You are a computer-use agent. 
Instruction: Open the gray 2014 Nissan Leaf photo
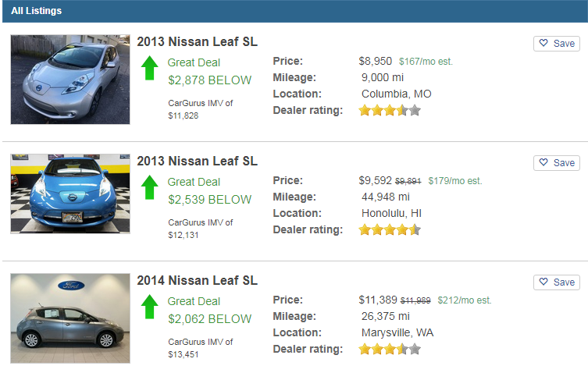(70, 318)
